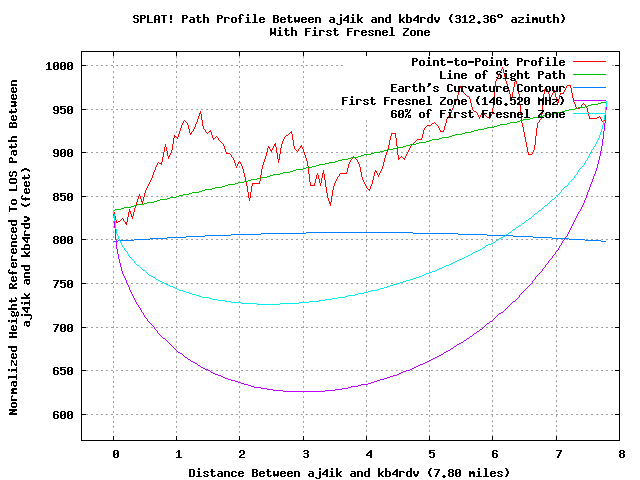Click the x-axis title 'Distance Between aj4ik and kb4rdv'
This screenshot has width=640, height=480.
(304, 473)
